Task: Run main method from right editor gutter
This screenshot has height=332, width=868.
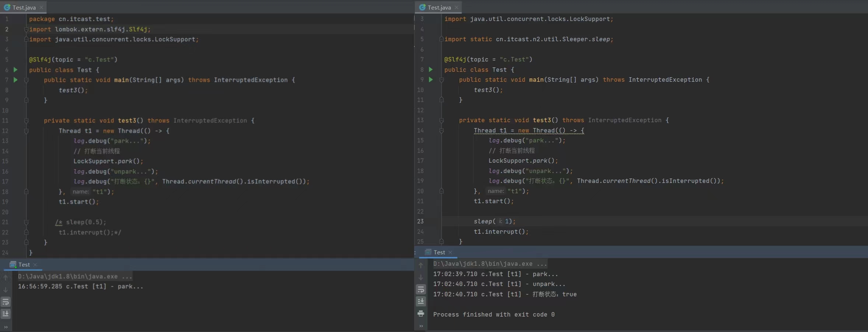Action: coord(431,80)
